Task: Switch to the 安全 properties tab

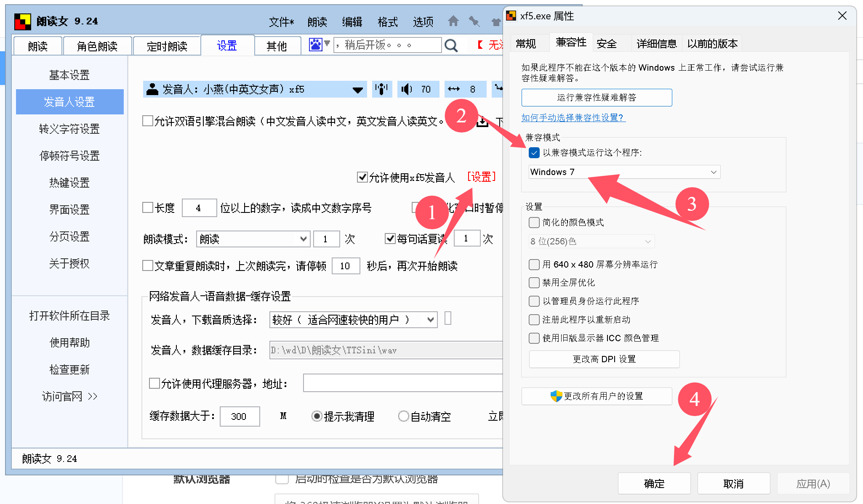Action: coord(607,43)
